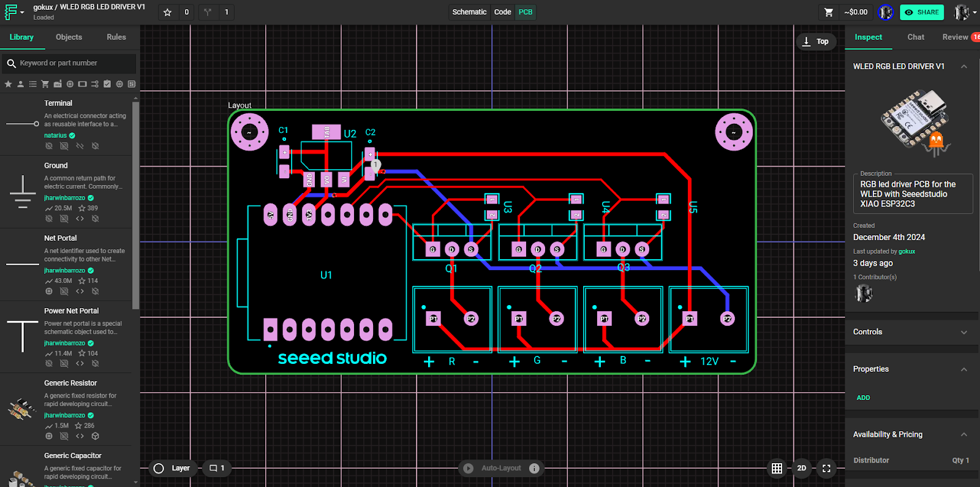This screenshot has height=487, width=980.
Task: Click the comments counter icon
Action: pyautogui.click(x=217, y=468)
